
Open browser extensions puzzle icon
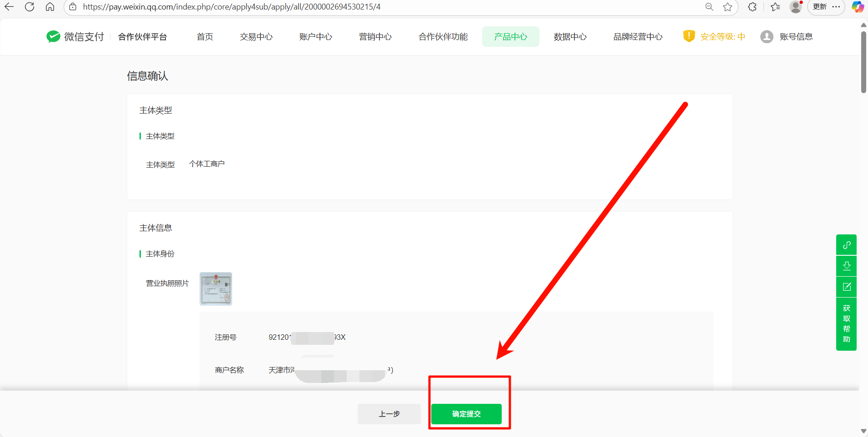click(x=753, y=7)
